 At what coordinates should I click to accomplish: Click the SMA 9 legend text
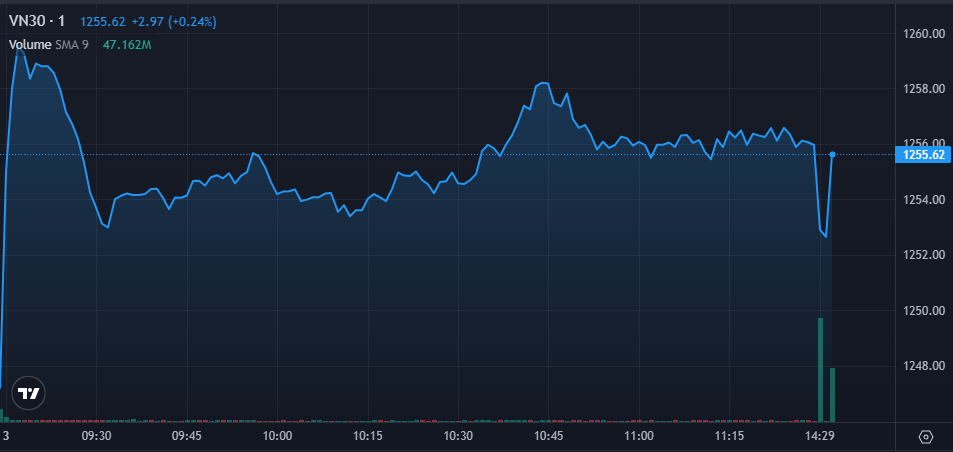(x=71, y=44)
